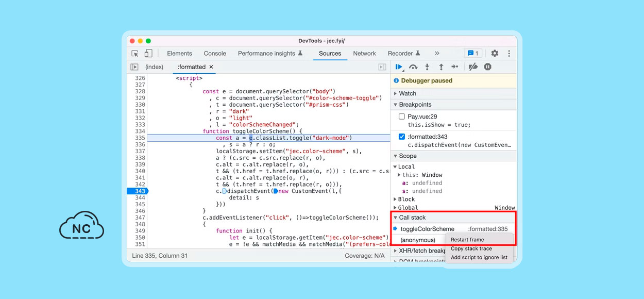Click the 'a: undefined' scope variable

pyautogui.click(x=422, y=183)
